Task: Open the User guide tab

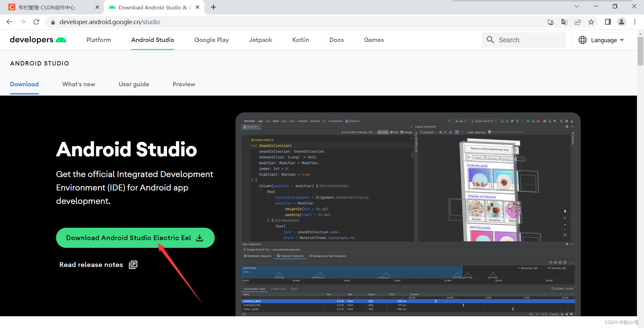Action: [x=134, y=84]
